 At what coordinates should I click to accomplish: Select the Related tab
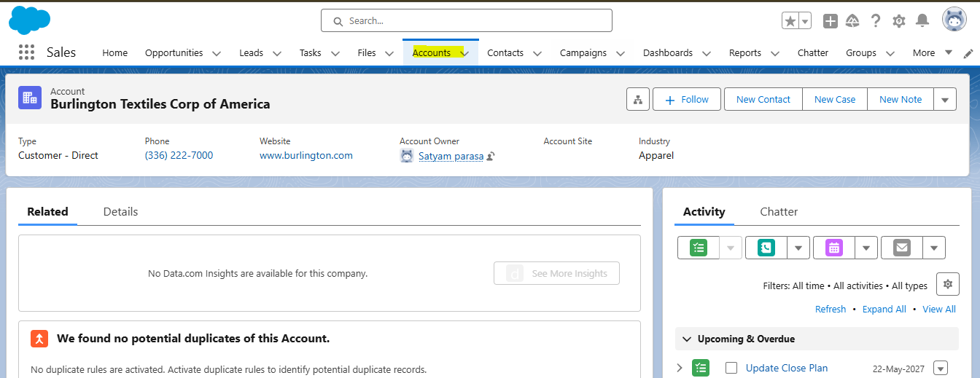(47, 211)
